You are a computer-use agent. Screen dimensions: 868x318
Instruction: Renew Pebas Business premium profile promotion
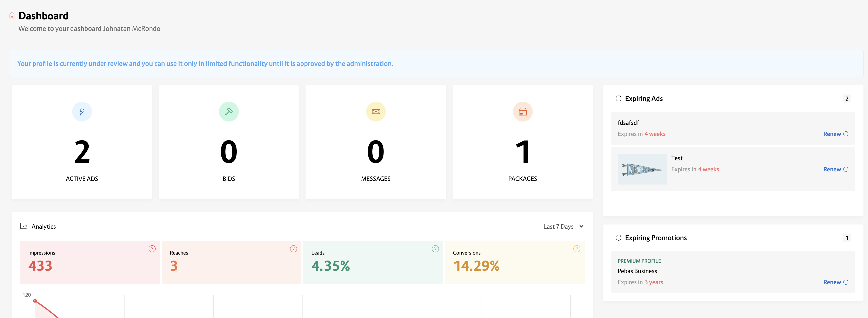coord(835,282)
